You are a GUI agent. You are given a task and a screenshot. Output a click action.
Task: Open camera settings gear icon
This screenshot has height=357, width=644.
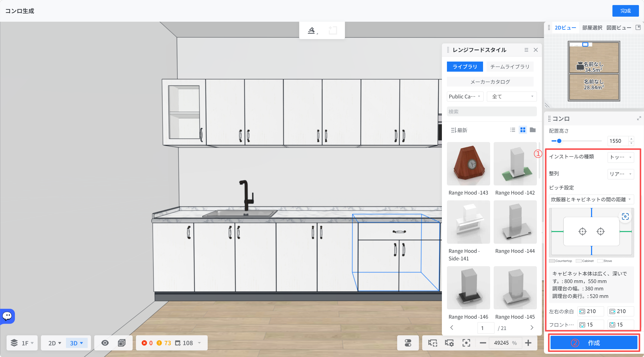click(x=449, y=343)
